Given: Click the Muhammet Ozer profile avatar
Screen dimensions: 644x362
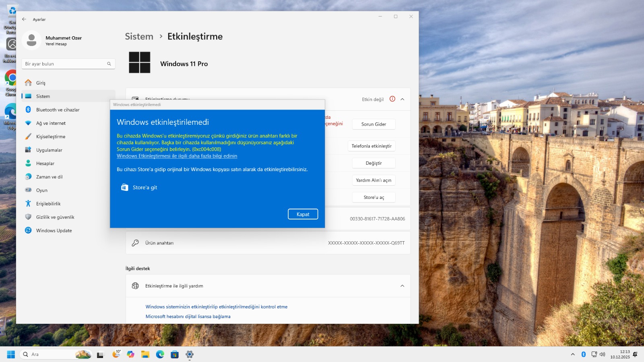Looking at the screenshot, I should tap(31, 40).
